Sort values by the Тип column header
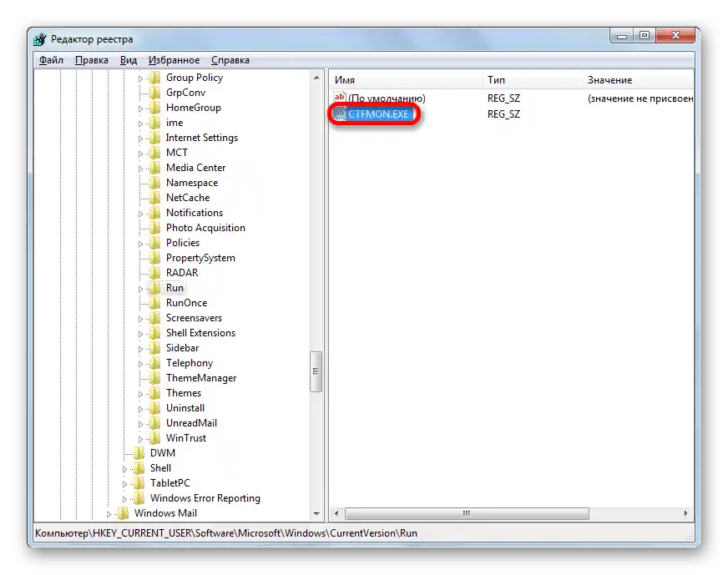Viewport: 728px width, 575px height. tap(532, 80)
